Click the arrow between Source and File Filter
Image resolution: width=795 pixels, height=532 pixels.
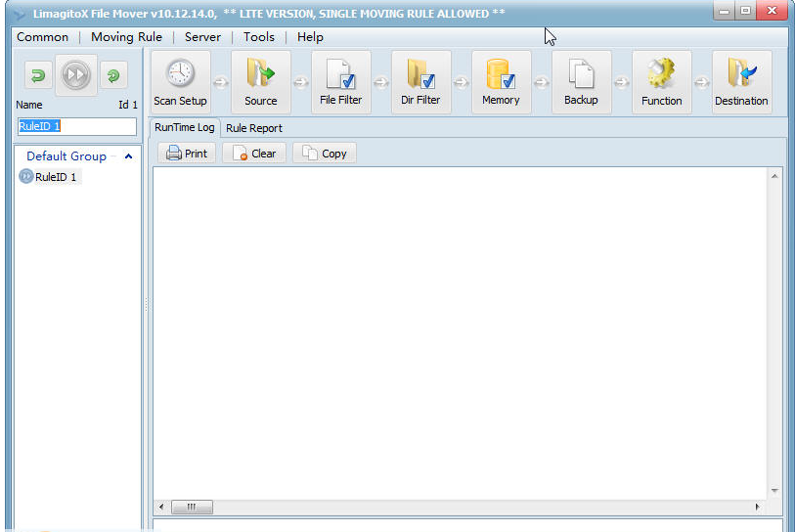[300, 82]
